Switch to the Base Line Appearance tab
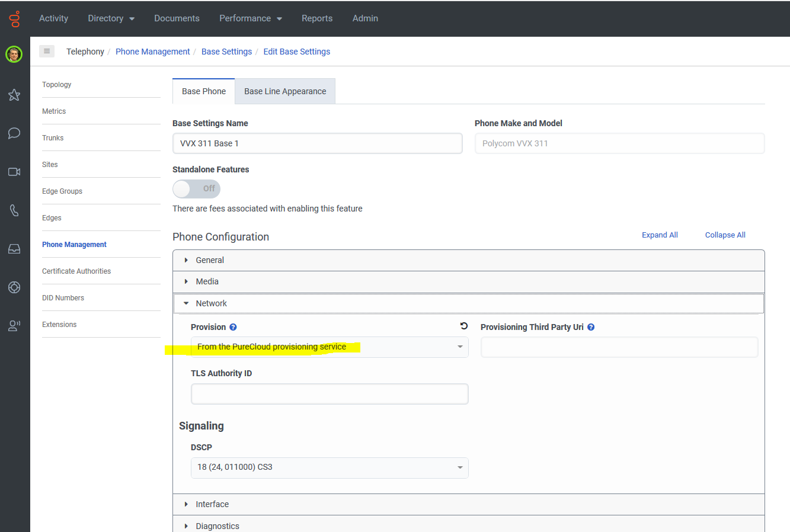This screenshot has width=790, height=532. [285, 91]
